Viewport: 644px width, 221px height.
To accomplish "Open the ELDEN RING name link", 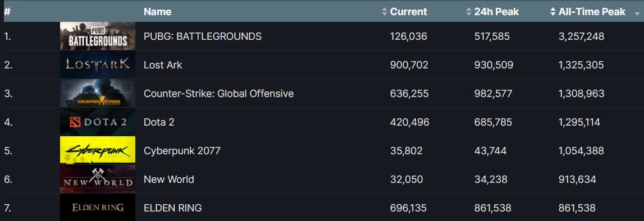I will tap(172, 208).
